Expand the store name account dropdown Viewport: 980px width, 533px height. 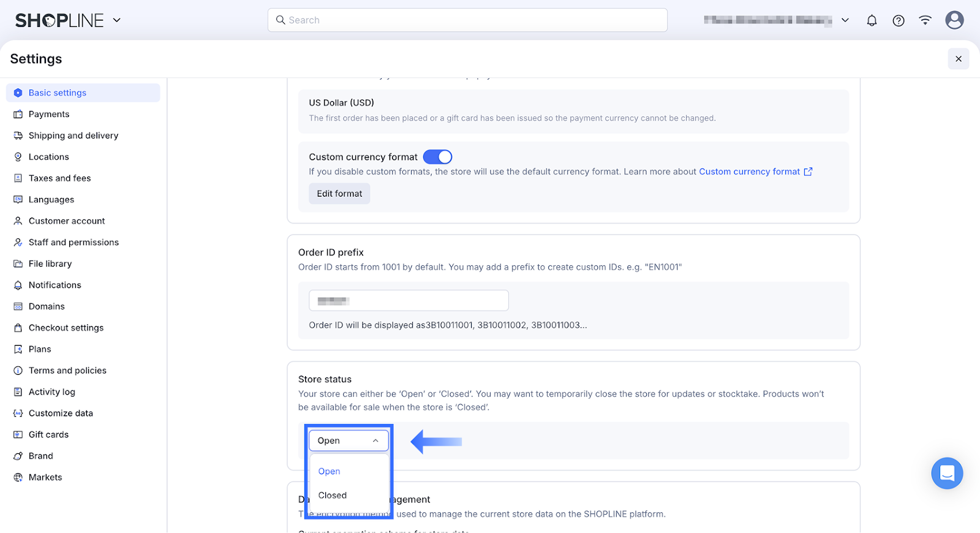845,20
